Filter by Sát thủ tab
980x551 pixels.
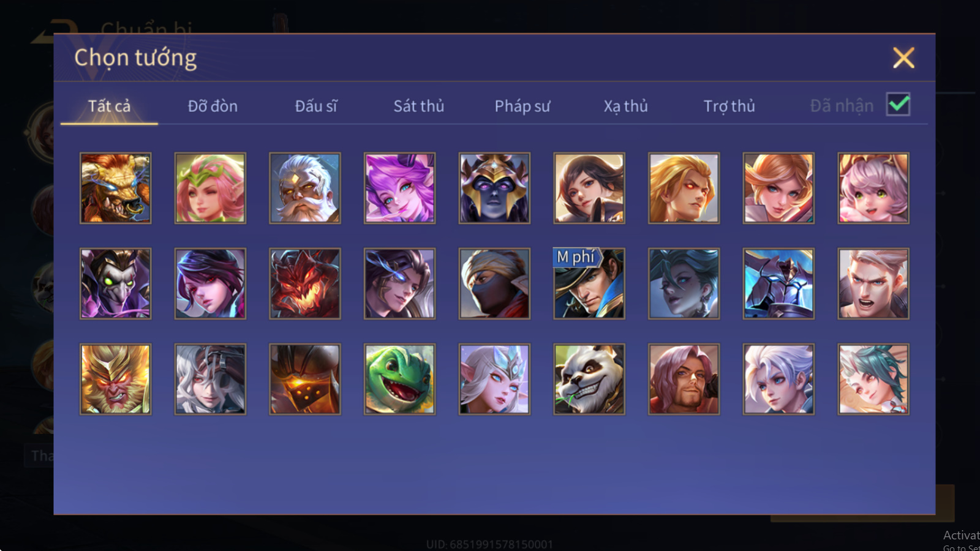419,106
